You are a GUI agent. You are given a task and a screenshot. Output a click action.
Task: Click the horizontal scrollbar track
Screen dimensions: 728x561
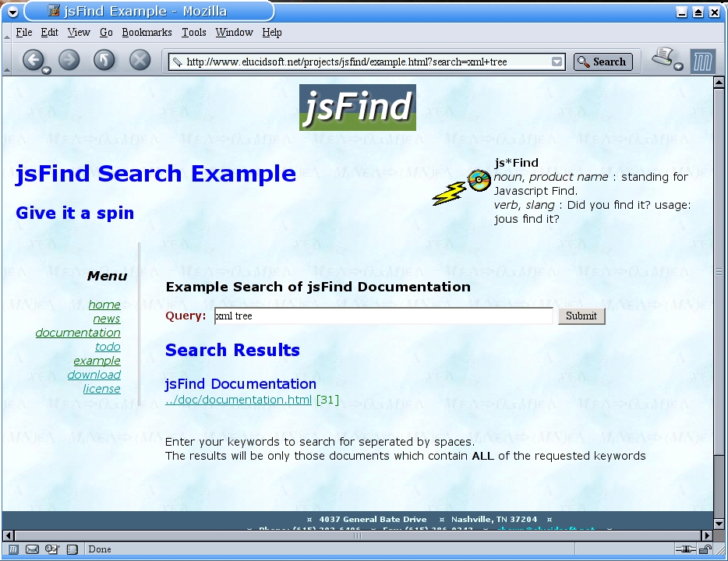pos(351,535)
